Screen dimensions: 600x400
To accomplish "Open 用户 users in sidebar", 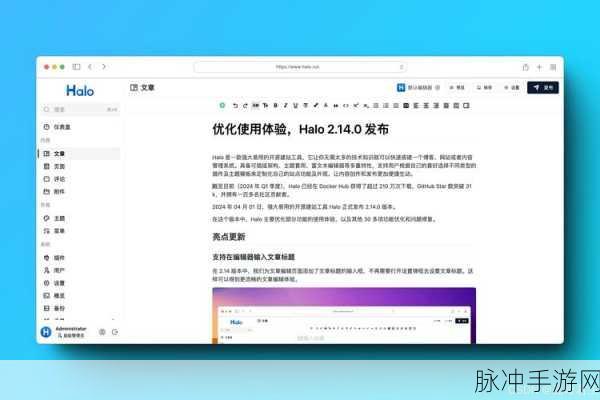I will click(x=80, y=270).
